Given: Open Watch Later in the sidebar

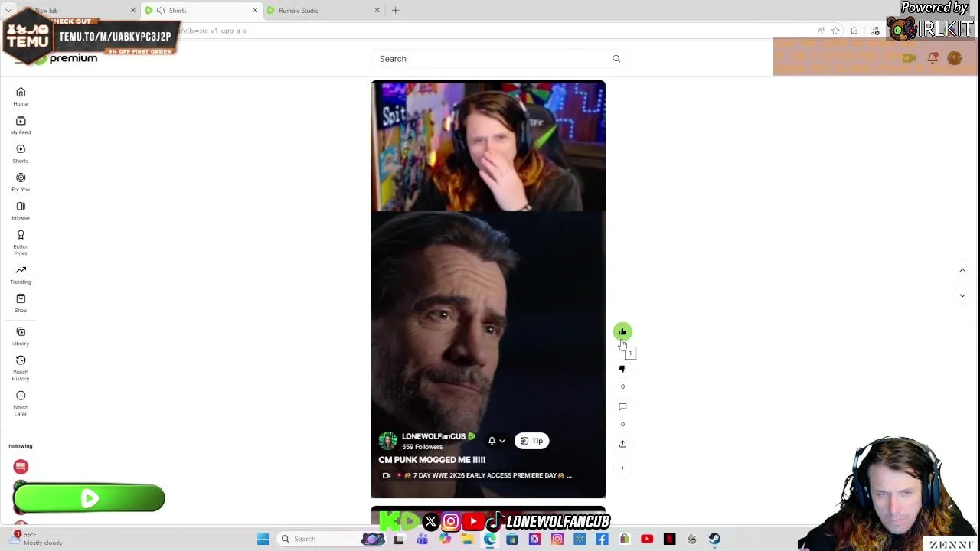Looking at the screenshot, I should point(21,403).
